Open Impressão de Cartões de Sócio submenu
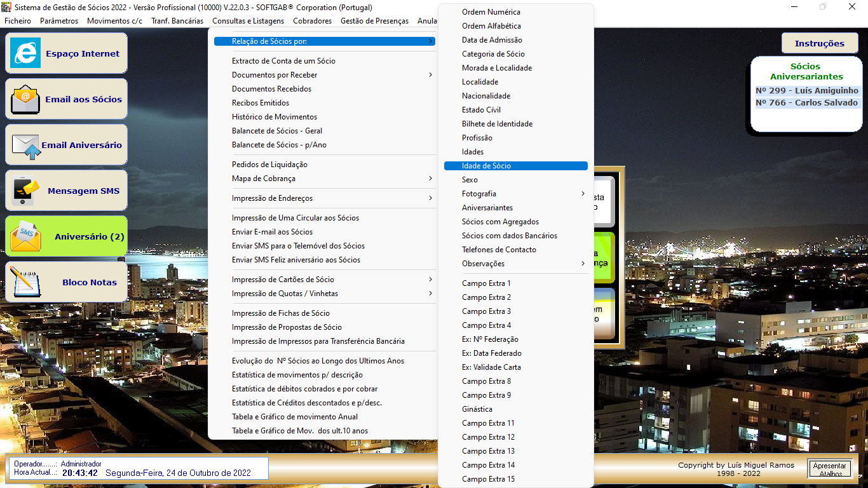 point(430,280)
